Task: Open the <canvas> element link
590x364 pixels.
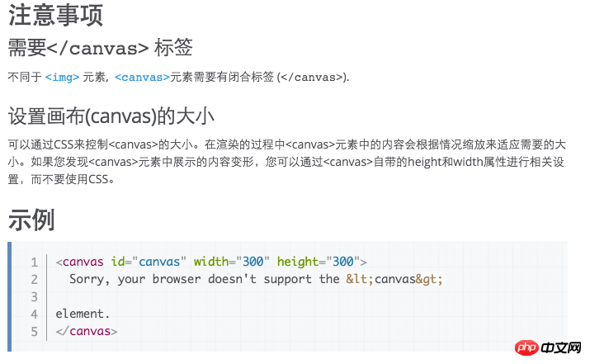Action: (x=142, y=77)
